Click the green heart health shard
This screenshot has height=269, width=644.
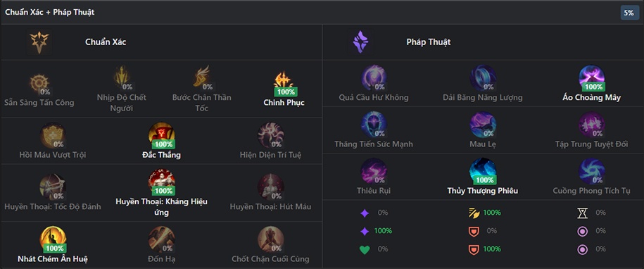tap(365, 249)
